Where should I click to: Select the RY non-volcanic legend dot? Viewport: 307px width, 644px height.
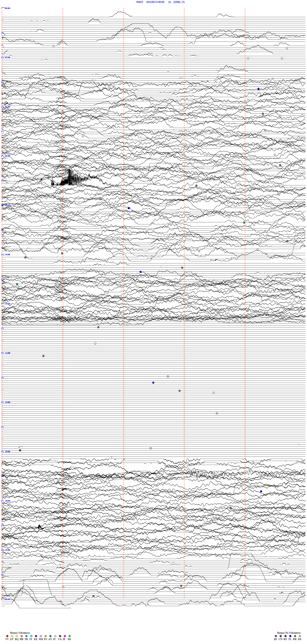[286, 636]
